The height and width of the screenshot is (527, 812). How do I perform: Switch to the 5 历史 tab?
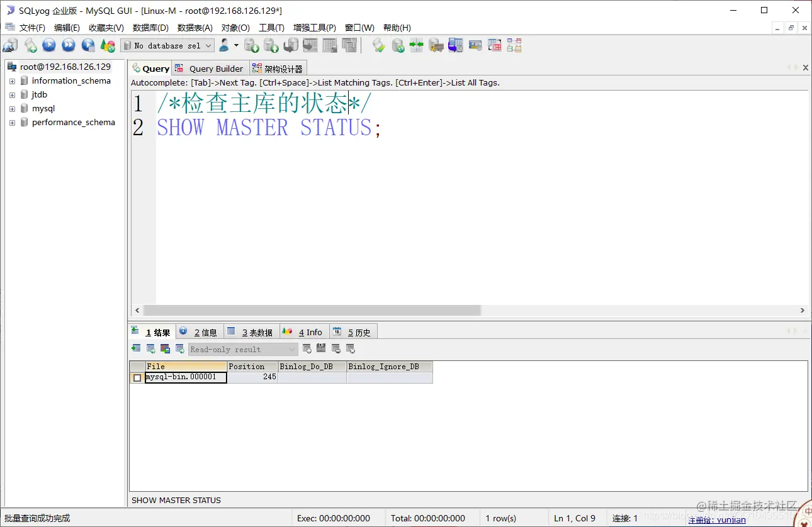[x=353, y=332]
